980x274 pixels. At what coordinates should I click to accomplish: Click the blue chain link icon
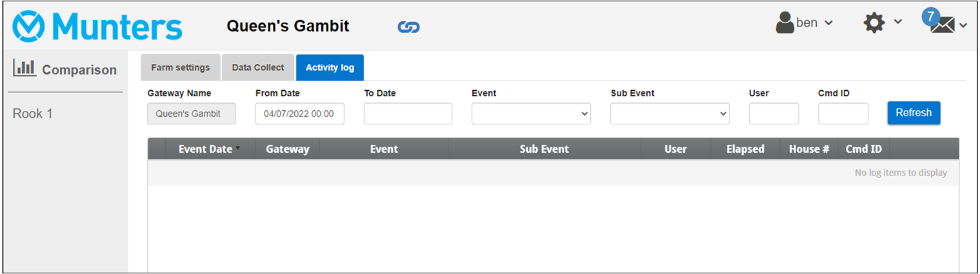[x=408, y=27]
